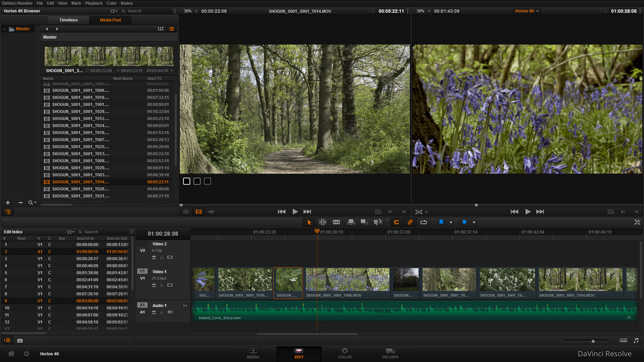Switch to the Media Pool tab
This screenshot has width=644, height=362.
110,20
